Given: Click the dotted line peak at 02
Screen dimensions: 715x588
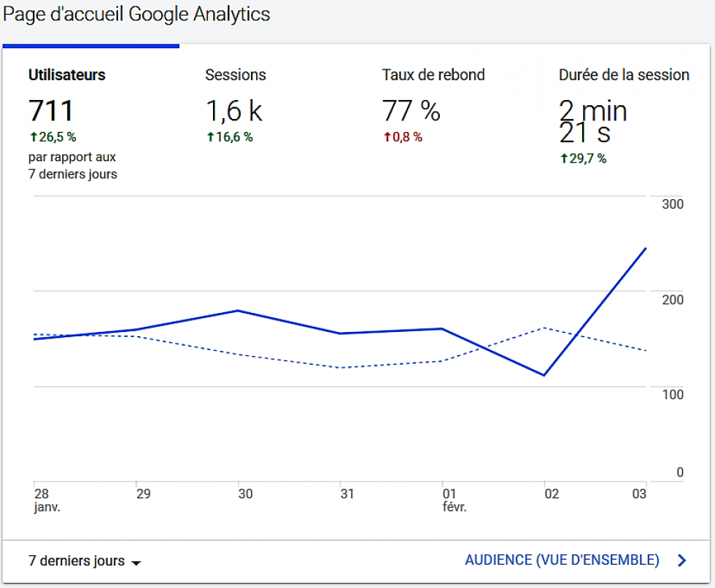Looking at the screenshot, I should pos(544,328).
